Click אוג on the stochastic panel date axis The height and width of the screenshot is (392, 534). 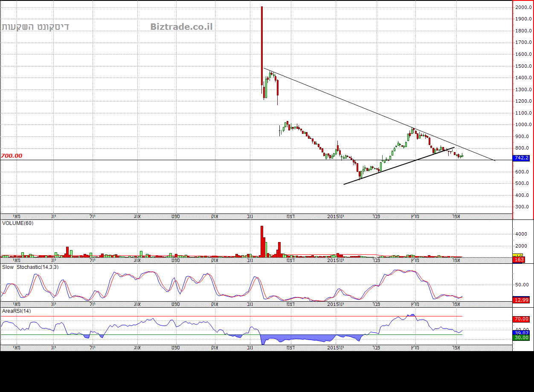coord(137,304)
